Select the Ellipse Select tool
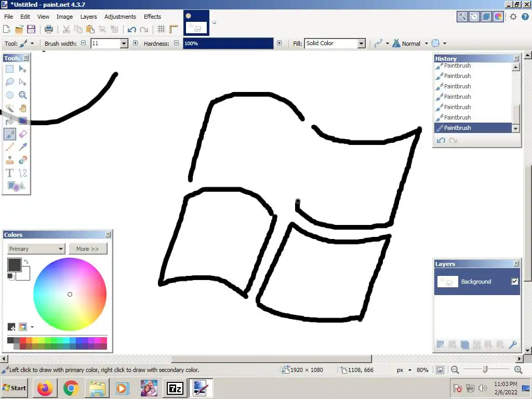The height and width of the screenshot is (399, 532). [x=9, y=95]
